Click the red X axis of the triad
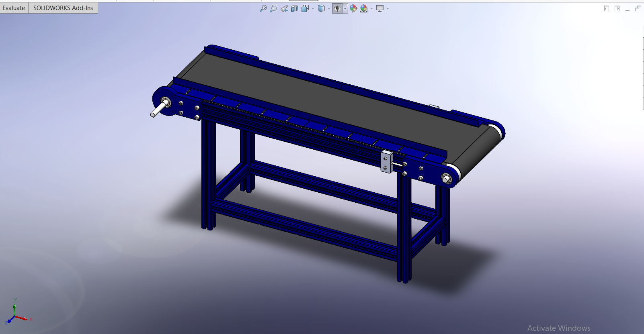 [22, 318]
